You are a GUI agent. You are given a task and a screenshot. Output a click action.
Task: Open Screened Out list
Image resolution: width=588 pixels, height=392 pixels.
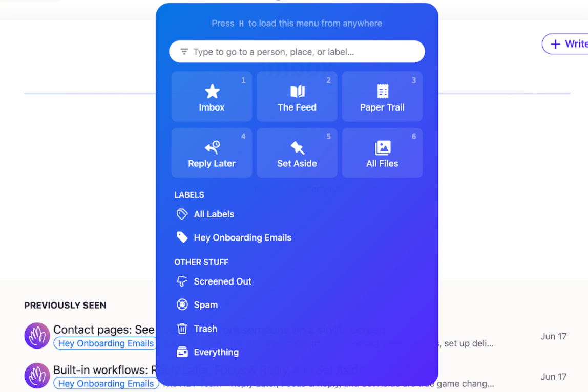222,281
